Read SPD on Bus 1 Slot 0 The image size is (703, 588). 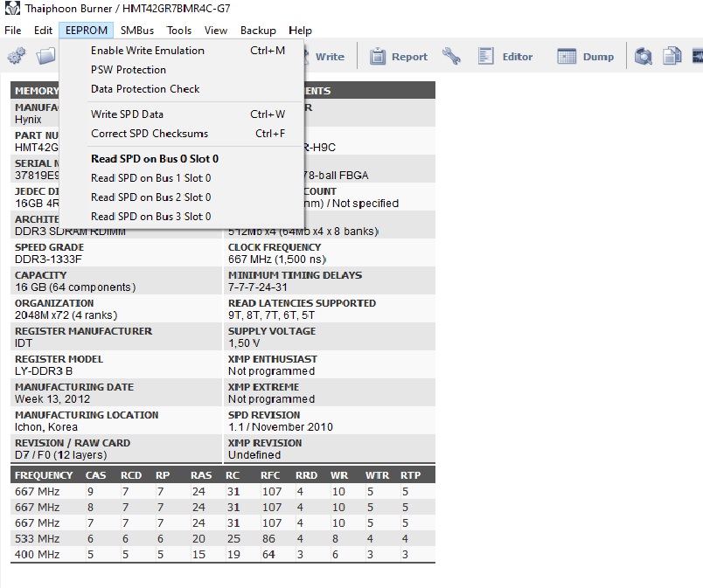(x=182, y=178)
